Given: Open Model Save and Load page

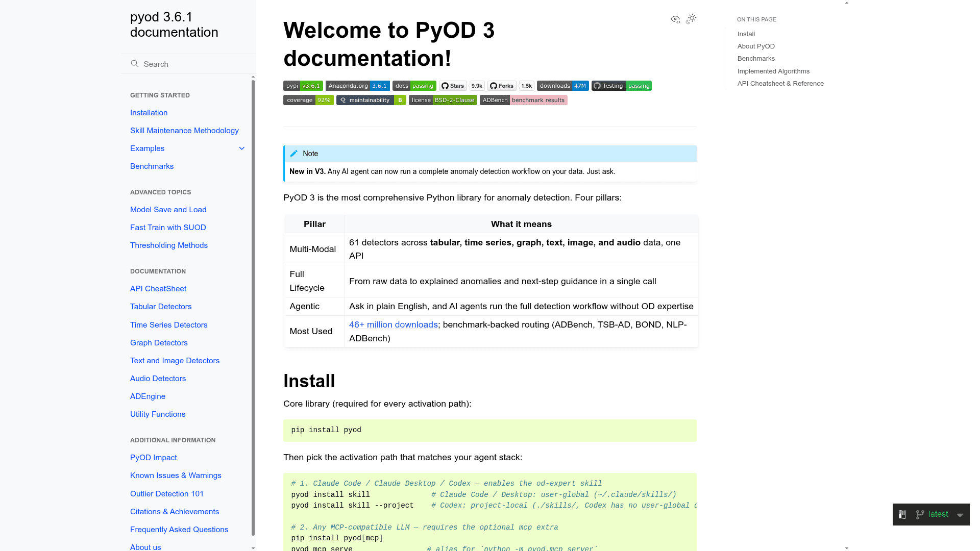Looking at the screenshot, I should coord(168,210).
